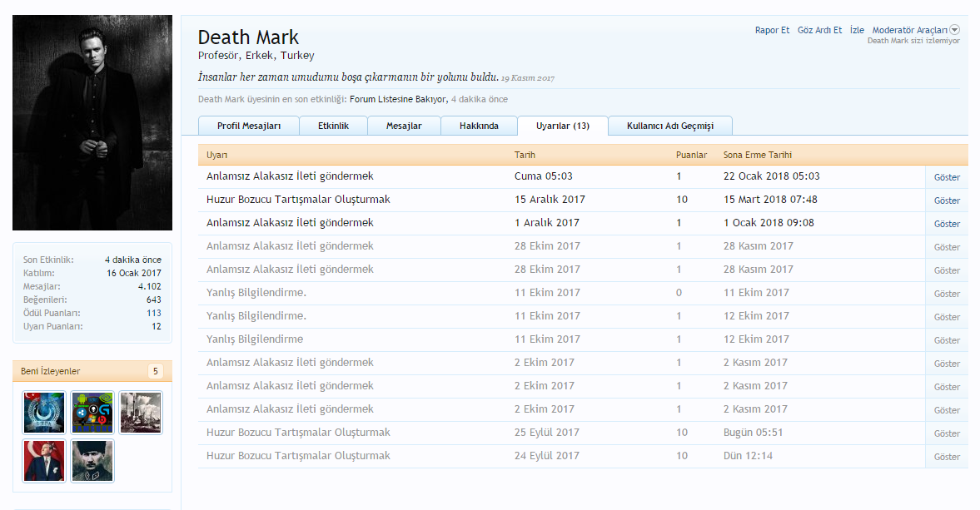Click Göster for the Cuma 05:03 warning
This screenshot has width=980, height=510.
click(x=947, y=177)
